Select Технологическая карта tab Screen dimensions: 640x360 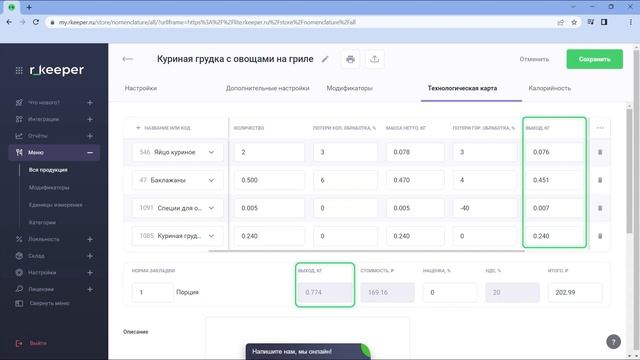tap(462, 88)
